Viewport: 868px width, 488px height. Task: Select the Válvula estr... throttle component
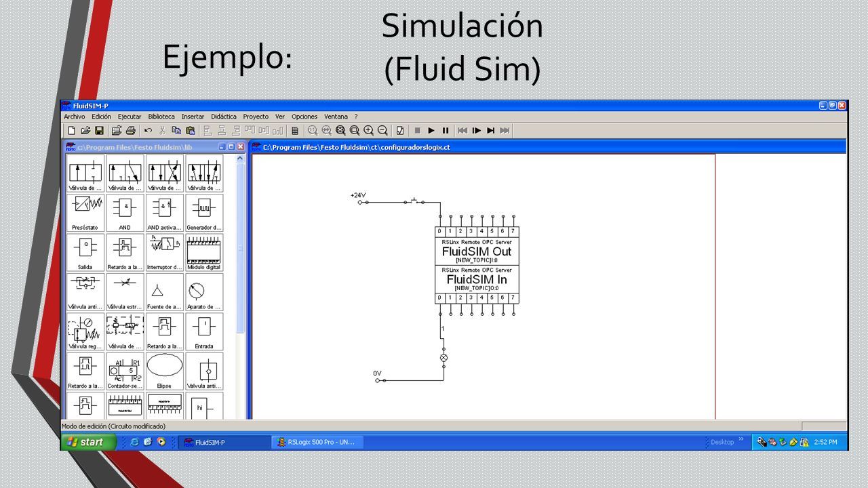coord(125,292)
